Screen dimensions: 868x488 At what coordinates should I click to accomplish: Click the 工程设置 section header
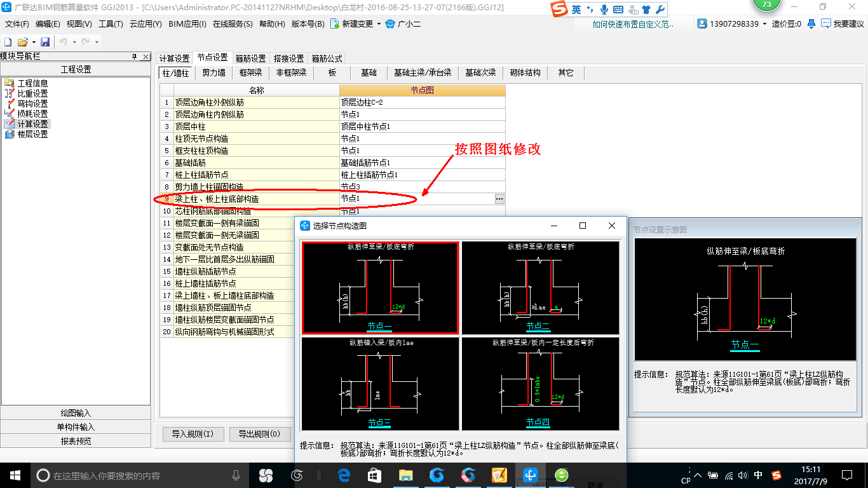click(x=76, y=69)
